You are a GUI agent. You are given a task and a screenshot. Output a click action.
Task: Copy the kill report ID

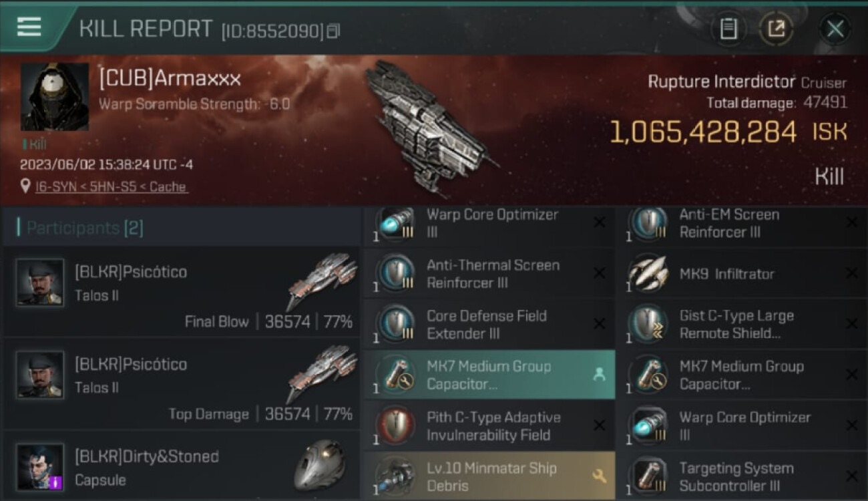click(333, 31)
